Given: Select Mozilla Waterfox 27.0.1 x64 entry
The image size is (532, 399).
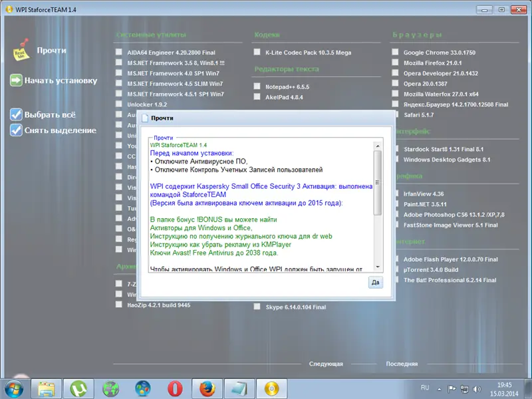Looking at the screenshot, I should pos(441,94).
